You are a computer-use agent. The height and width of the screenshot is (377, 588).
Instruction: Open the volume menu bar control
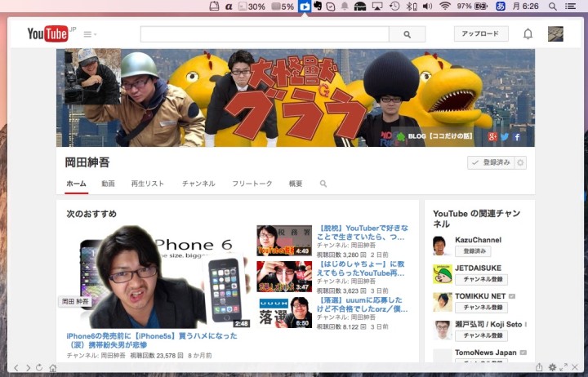tap(427, 6)
